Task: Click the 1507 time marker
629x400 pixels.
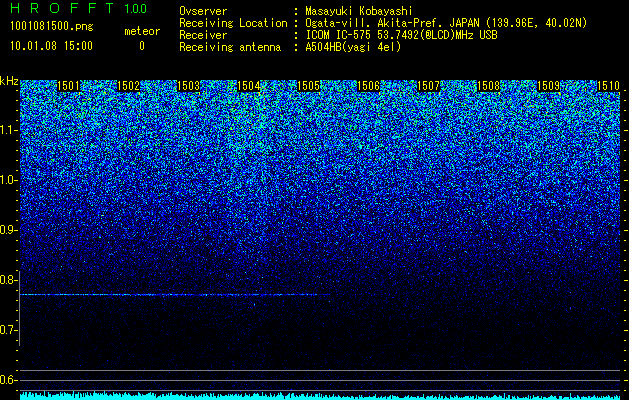Action: click(x=428, y=86)
